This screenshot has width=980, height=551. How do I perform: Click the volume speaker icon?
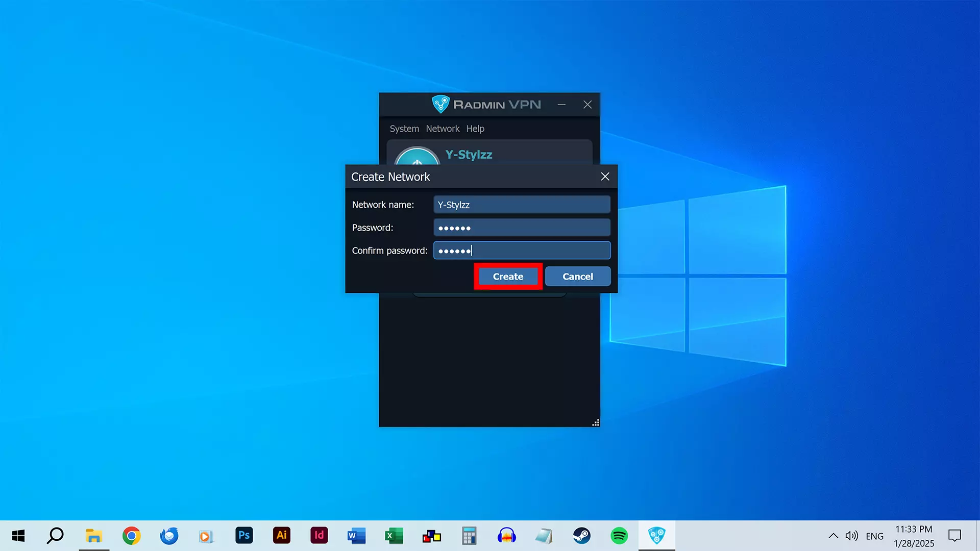coord(851,536)
